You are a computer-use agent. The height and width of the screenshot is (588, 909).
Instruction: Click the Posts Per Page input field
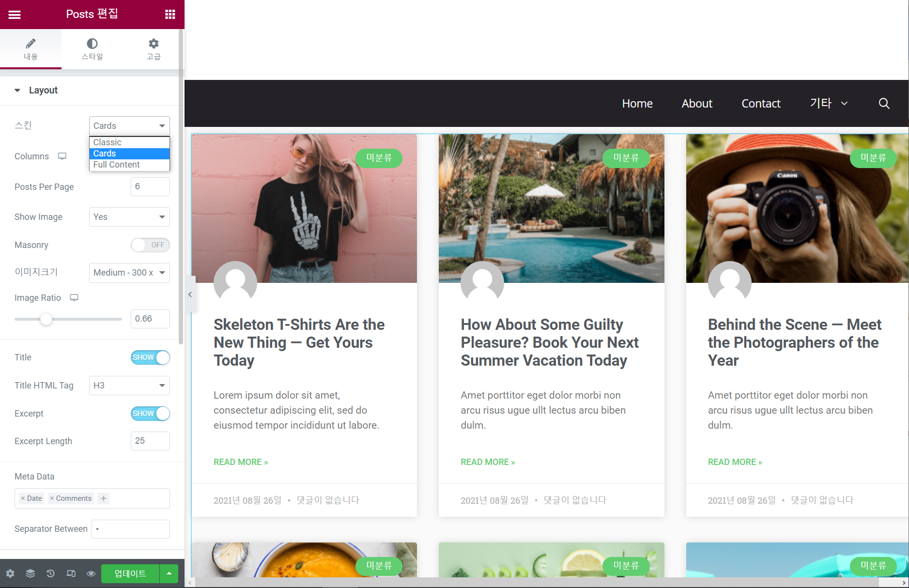click(150, 186)
